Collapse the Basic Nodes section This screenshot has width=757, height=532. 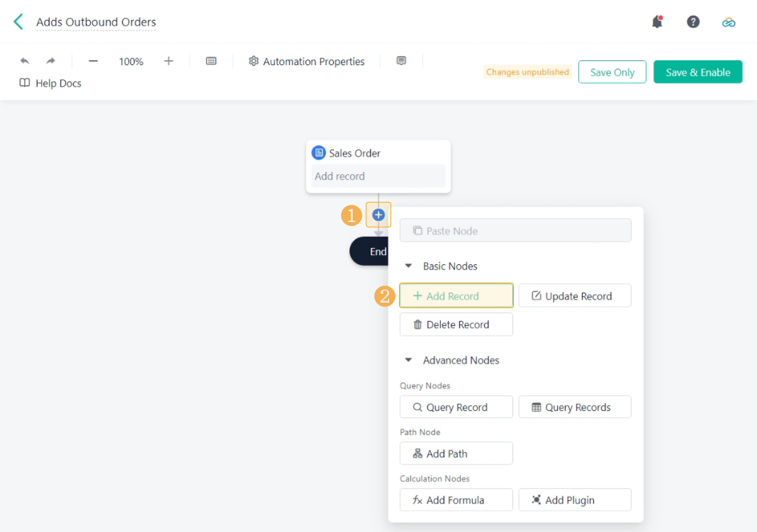coord(408,266)
